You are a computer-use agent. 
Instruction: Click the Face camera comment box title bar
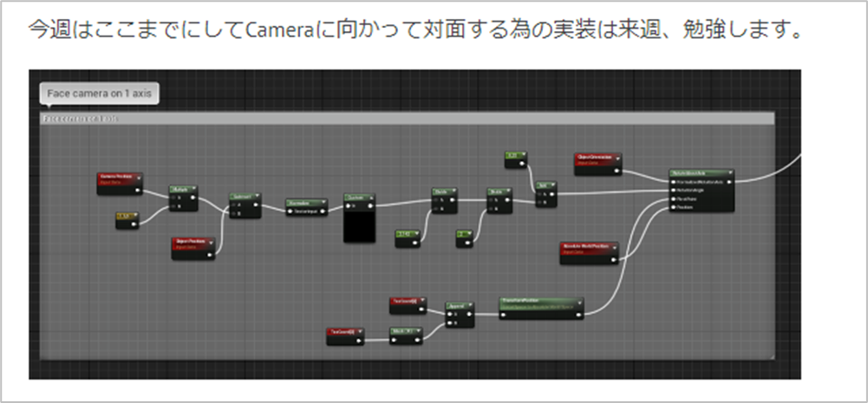(x=407, y=119)
